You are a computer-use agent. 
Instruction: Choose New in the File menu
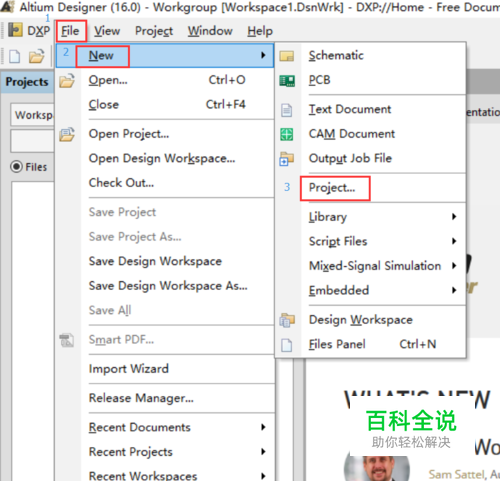coord(165,56)
